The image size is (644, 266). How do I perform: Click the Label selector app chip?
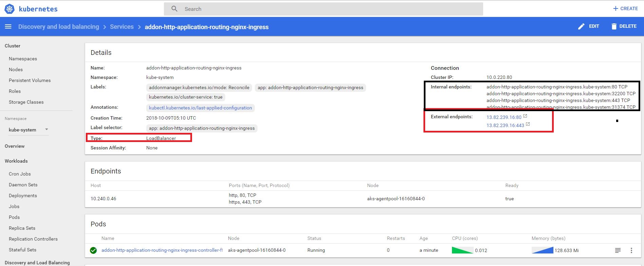pyautogui.click(x=202, y=128)
